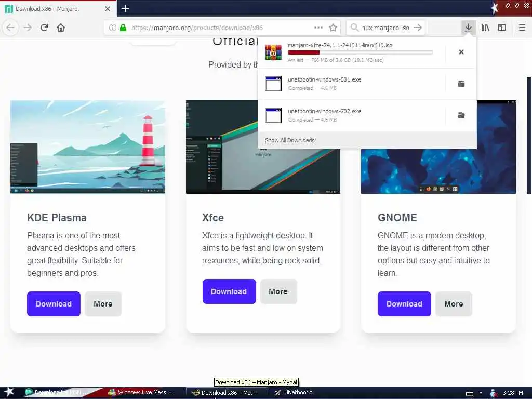Click the forward navigation arrow
The height and width of the screenshot is (399, 532).
coord(28,28)
